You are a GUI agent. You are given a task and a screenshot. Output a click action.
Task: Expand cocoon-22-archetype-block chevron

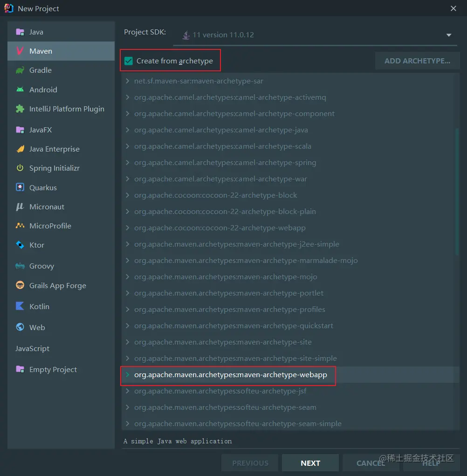(127, 195)
